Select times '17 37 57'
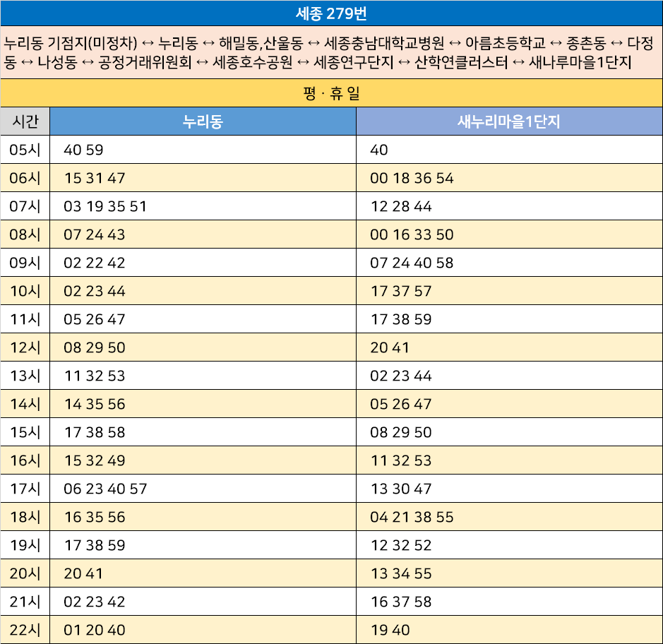 click(x=401, y=291)
